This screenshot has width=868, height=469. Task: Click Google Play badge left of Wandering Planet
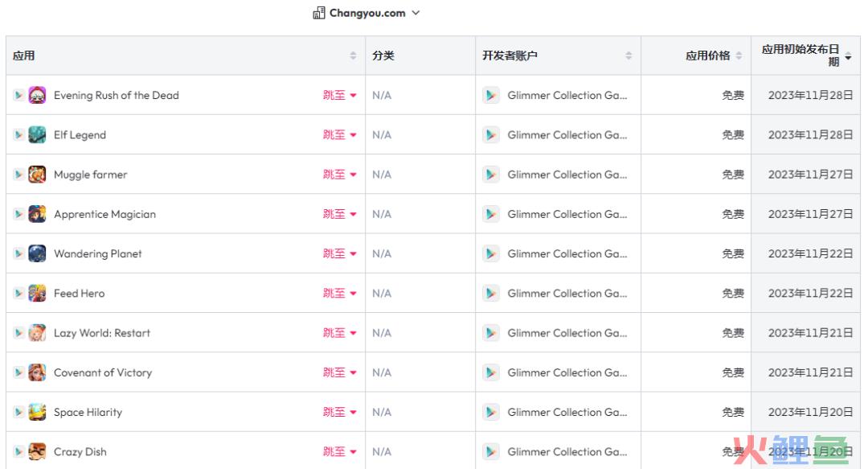click(18, 253)
